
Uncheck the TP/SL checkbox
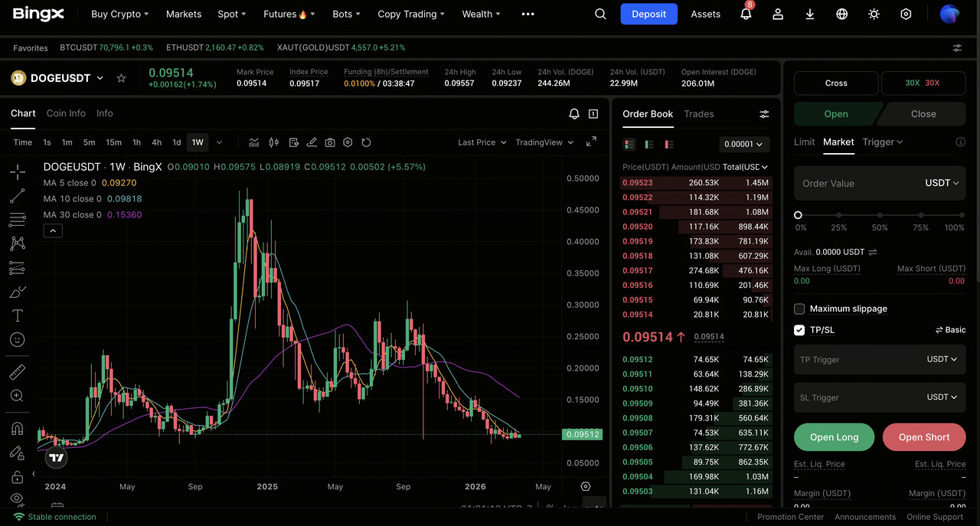pos(799,330)
